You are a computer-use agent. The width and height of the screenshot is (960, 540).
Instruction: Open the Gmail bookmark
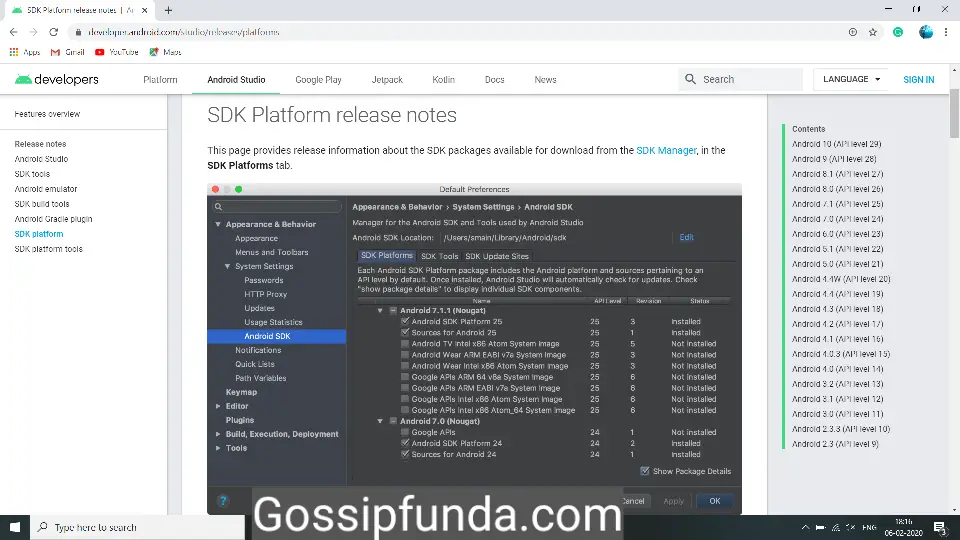[67, 52]
